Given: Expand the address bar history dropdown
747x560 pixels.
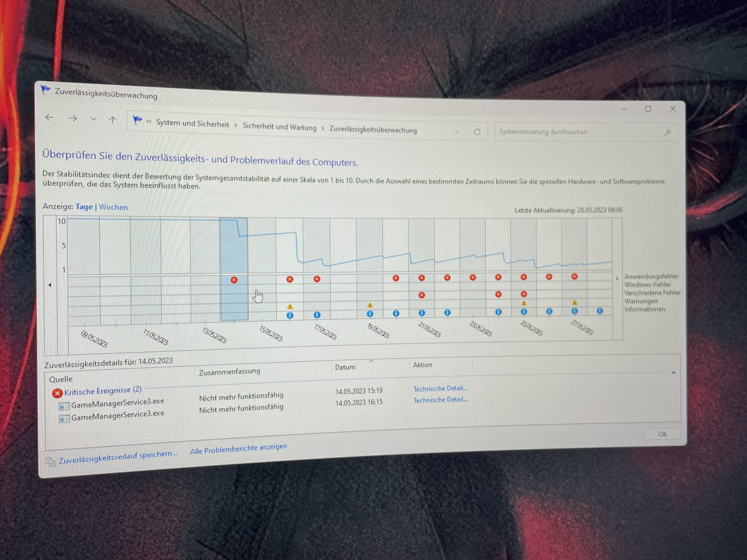Looking at the screenshot, I should 457,132.
